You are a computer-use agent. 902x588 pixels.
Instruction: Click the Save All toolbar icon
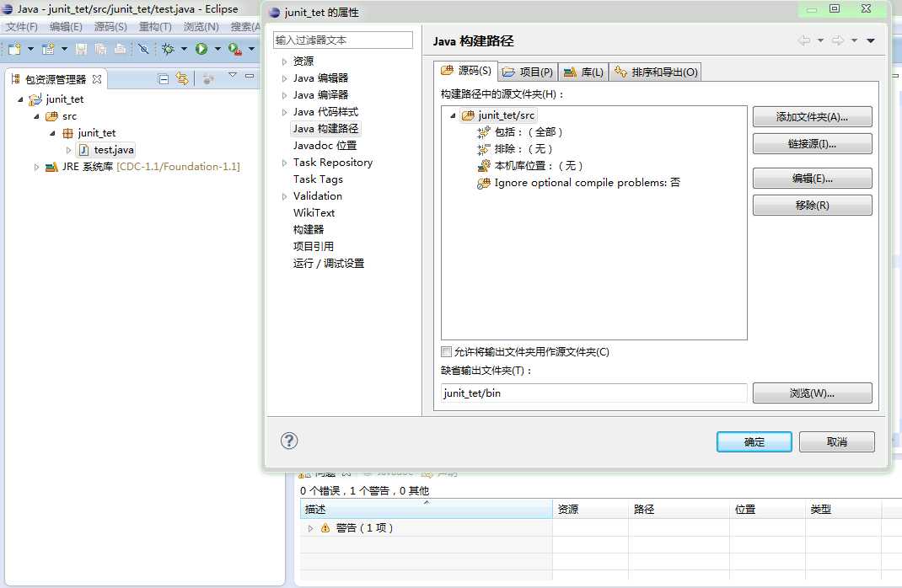[100, 49]
